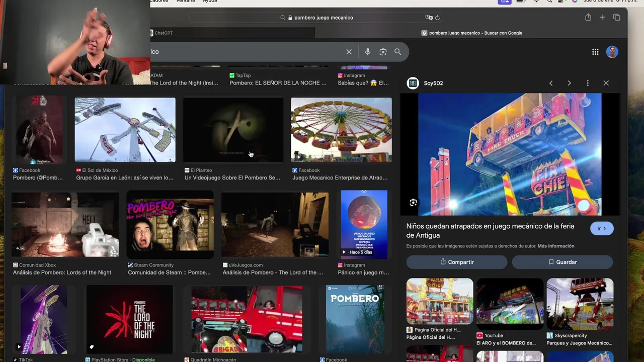
Task: Click Un Videojuego Sobre El Pombero caption
Action: pos(232,178)
